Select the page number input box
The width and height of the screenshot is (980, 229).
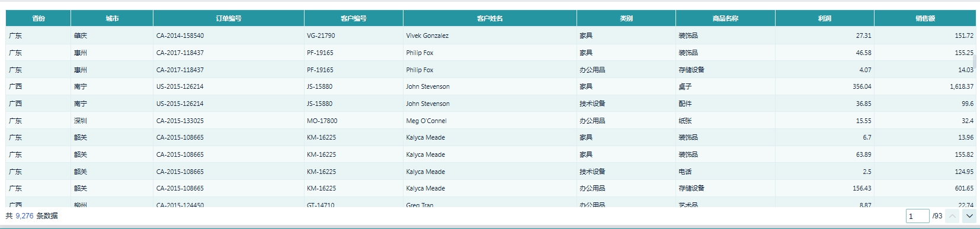click(x=917, y=216)
